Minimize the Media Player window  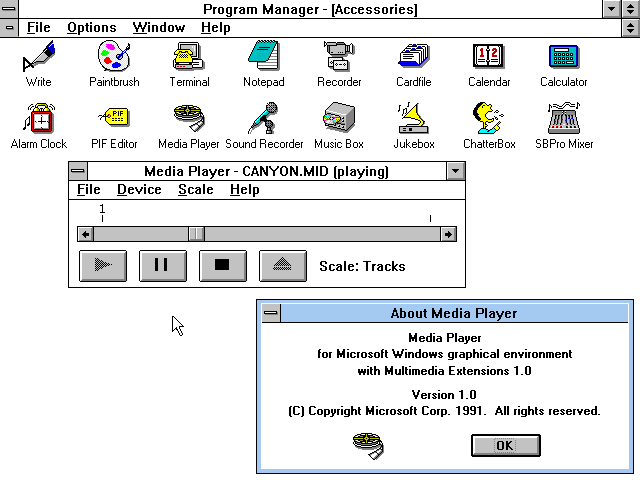[x=456, y=171]
